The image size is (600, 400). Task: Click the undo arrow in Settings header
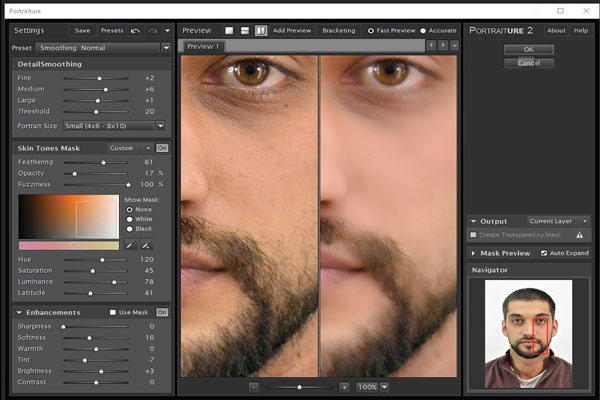[x=136, y=31]
